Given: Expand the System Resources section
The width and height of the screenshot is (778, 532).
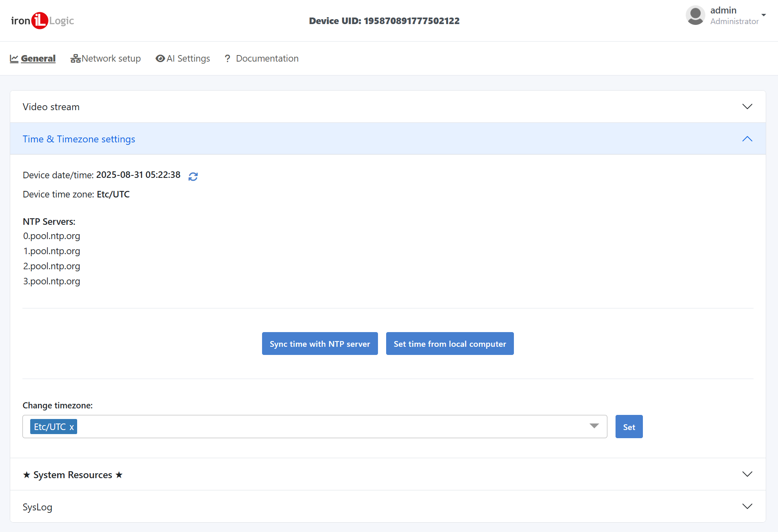Looking at the screenshot, I should (747, 474).
